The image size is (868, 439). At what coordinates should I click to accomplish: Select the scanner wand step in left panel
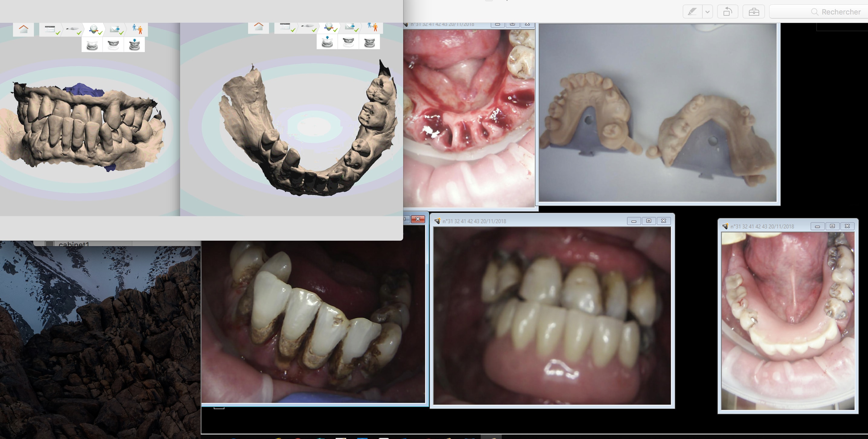pyautogui.click(x=73, y=29)
